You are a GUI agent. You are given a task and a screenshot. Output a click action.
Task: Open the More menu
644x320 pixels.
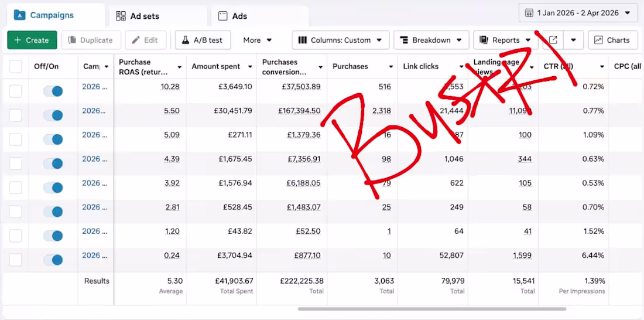point(258,40)
